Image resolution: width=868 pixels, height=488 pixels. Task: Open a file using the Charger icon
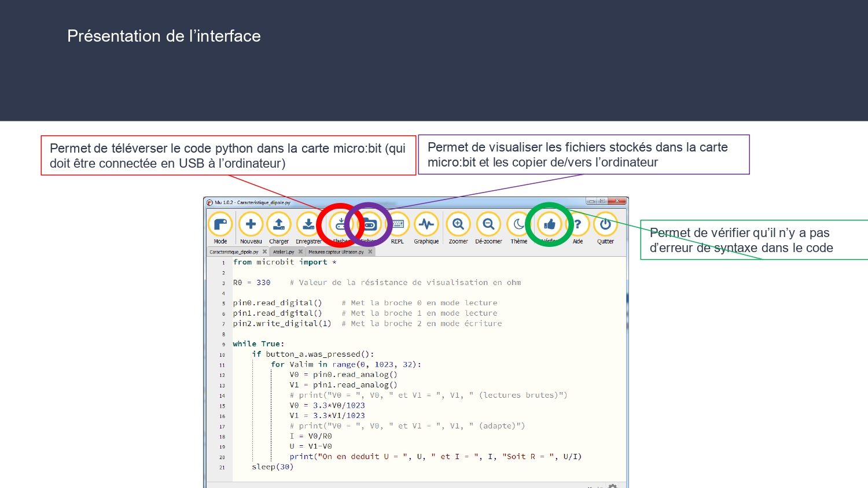tap(279, 225)
